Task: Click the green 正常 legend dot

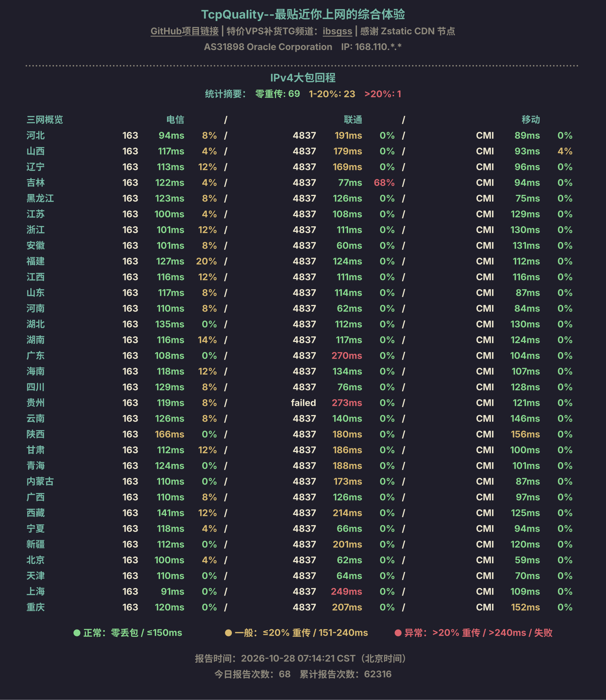Action: (x=77, y=633)
